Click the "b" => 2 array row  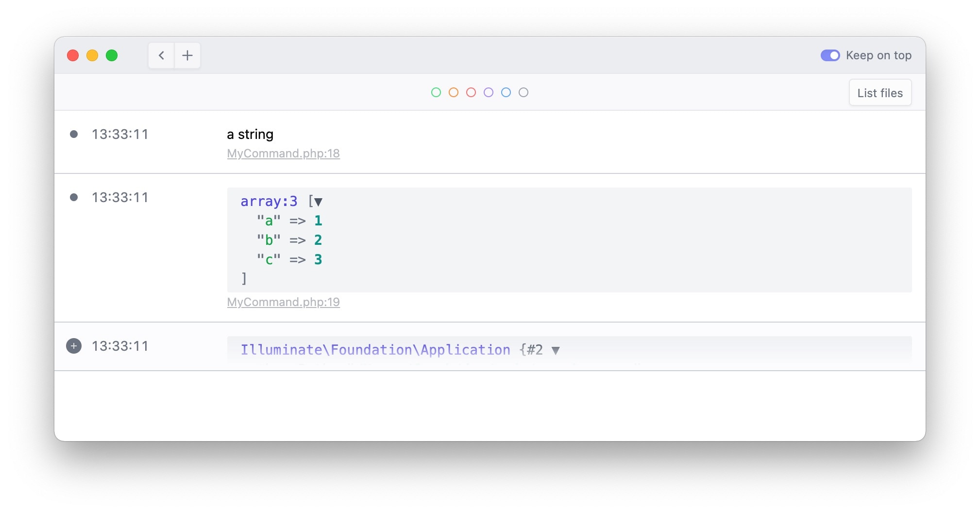click(289, 240)
